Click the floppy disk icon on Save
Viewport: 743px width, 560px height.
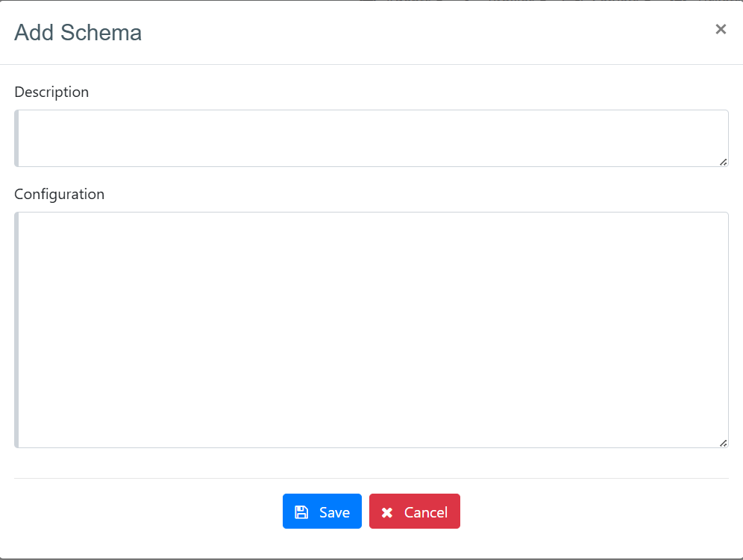[x=301, y=512]
